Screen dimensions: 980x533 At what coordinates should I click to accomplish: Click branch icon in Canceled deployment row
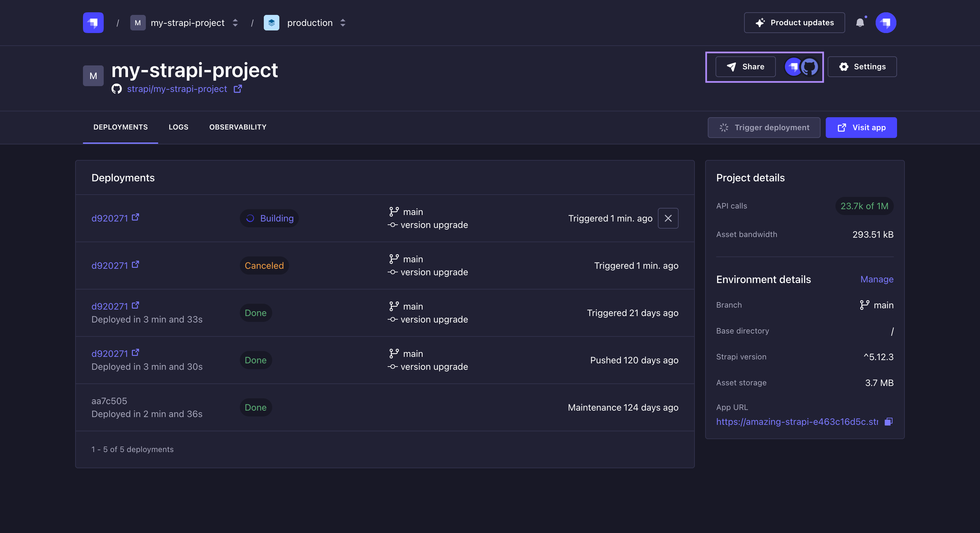(x=394, y=258)
